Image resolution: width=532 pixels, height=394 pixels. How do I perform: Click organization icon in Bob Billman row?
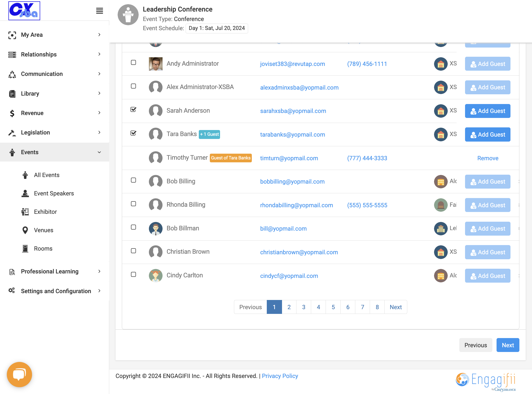441,229
